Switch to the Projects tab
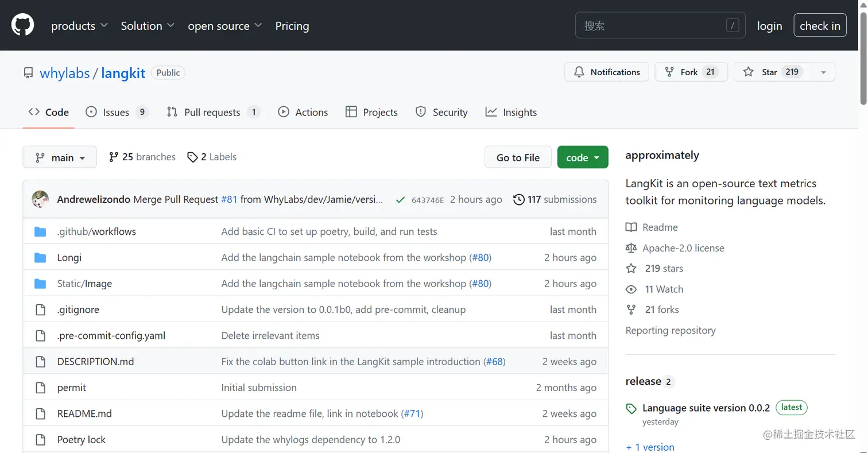The image size is (868, 453). click(x=371, y=113)
